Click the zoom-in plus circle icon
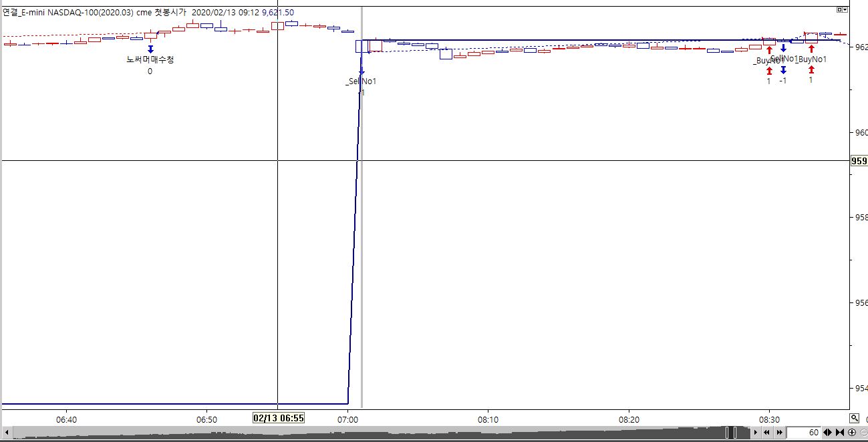868x442 pixels. pos(852,433)
